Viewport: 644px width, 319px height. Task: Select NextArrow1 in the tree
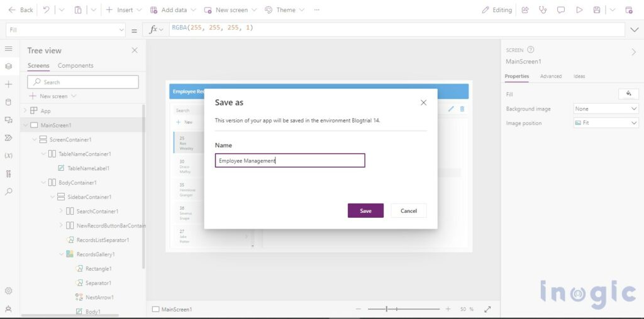(x=99, y=297)
